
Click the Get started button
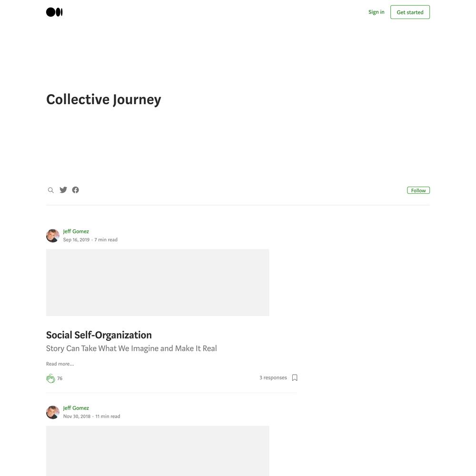[410, 12]
